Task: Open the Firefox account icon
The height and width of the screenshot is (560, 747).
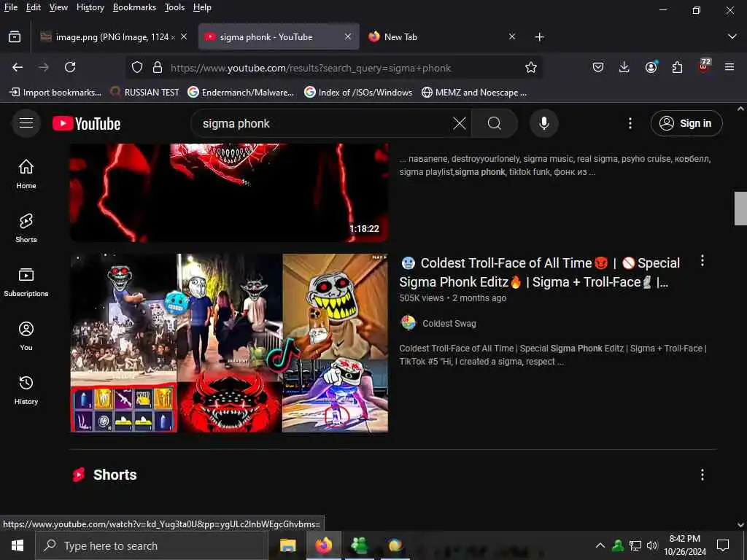Action: click(x=651, y=68)
